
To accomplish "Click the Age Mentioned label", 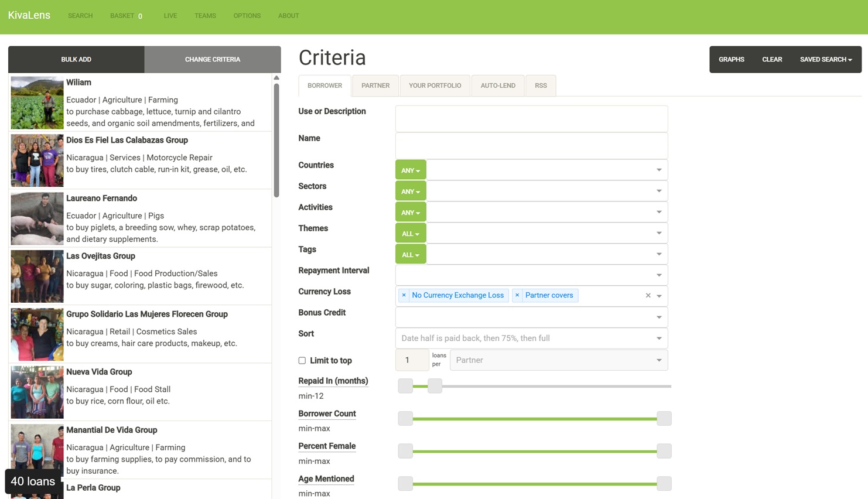I will [326, 479].
